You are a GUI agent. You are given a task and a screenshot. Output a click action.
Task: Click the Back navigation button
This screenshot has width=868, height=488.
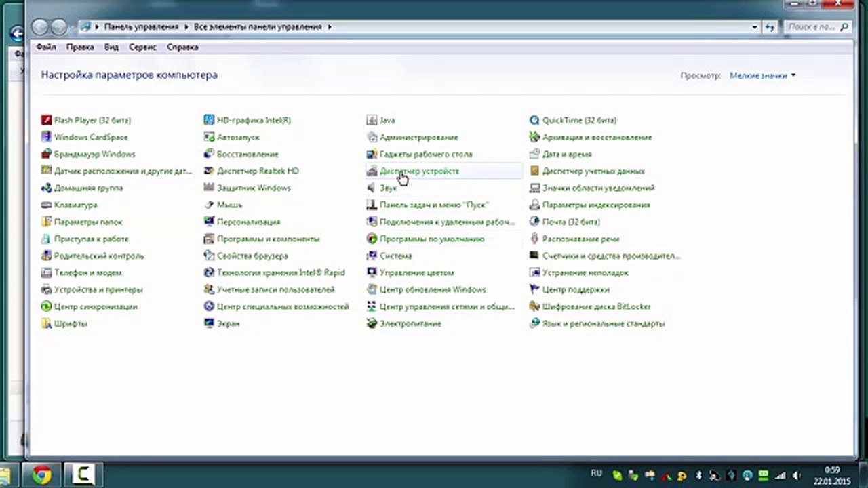tap(40, 27)
